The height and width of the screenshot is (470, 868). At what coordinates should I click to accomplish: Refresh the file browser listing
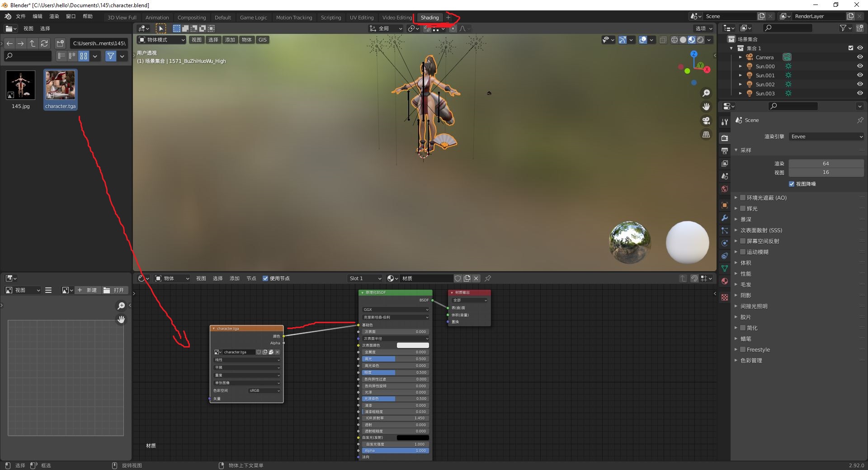(44, 43)
